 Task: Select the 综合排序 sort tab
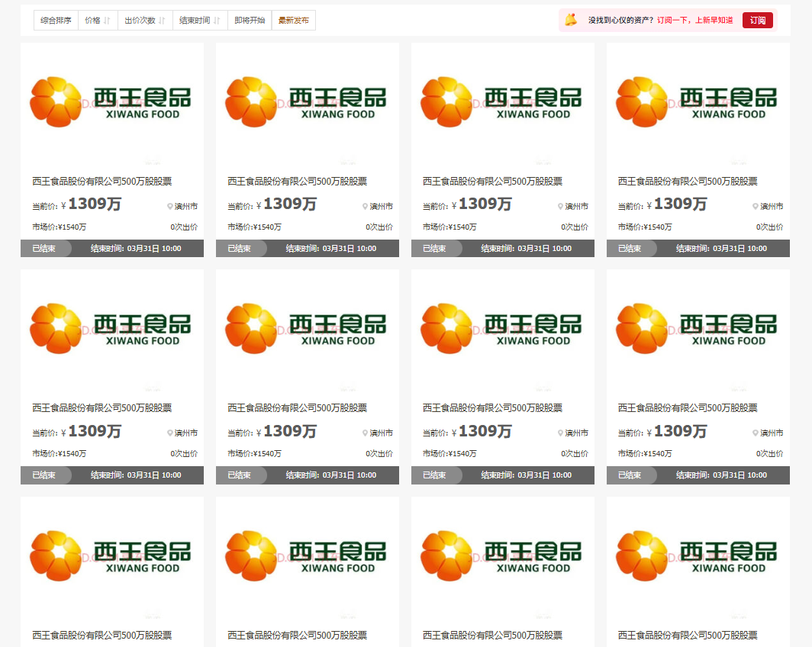tap(56, 21)
